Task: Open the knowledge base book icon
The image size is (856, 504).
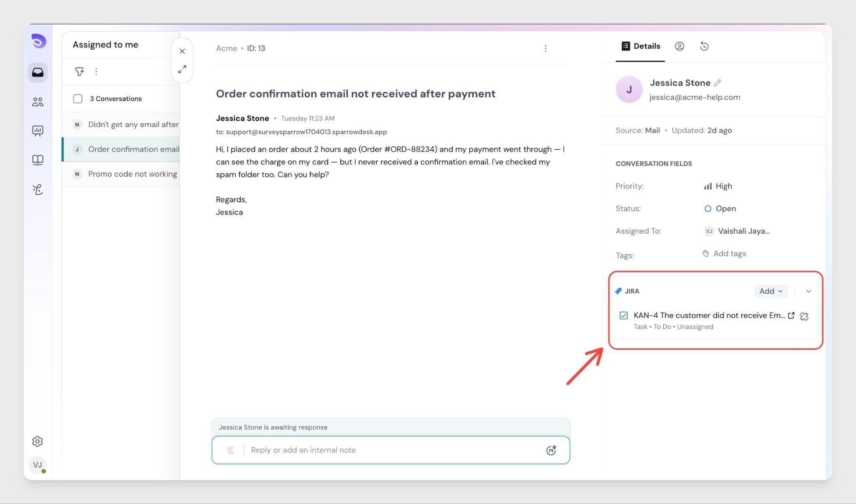Action: [38, 160]
